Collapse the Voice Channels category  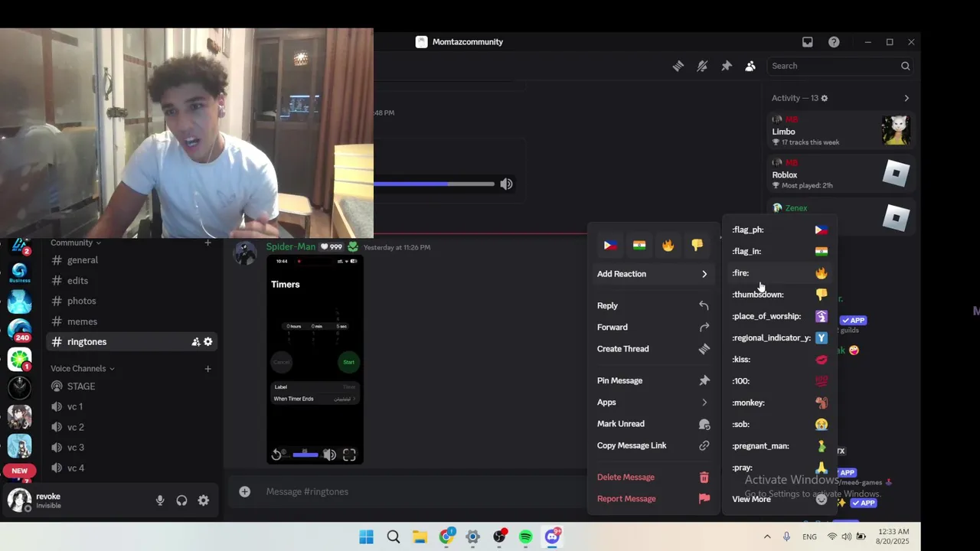click(x=83, y=369)
